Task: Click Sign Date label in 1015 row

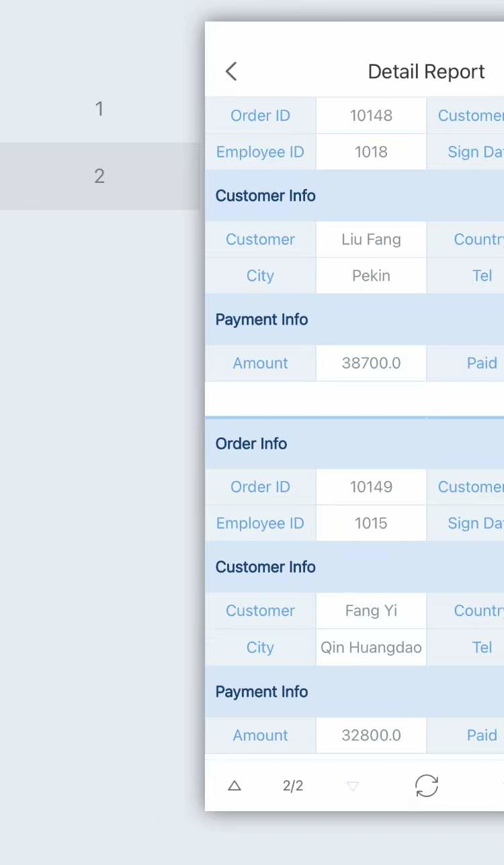Action: 475,523
